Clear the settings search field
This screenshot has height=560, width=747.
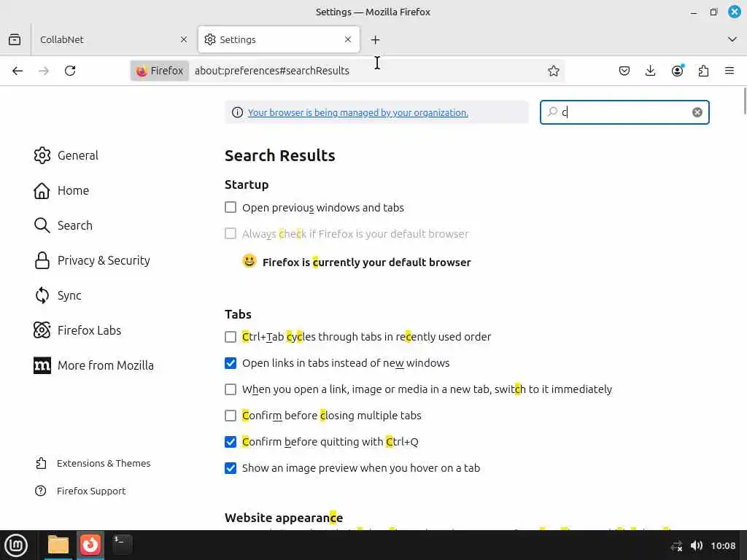697,112
